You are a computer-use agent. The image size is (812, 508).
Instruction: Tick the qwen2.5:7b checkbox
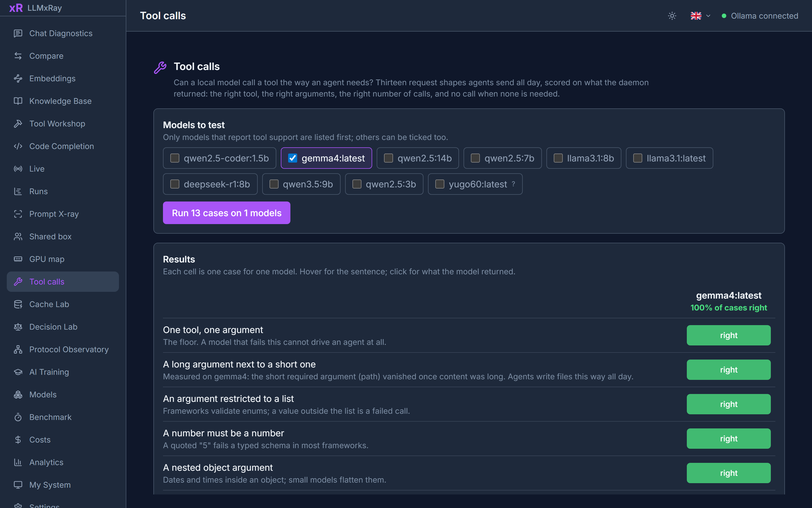coord(475,158)
